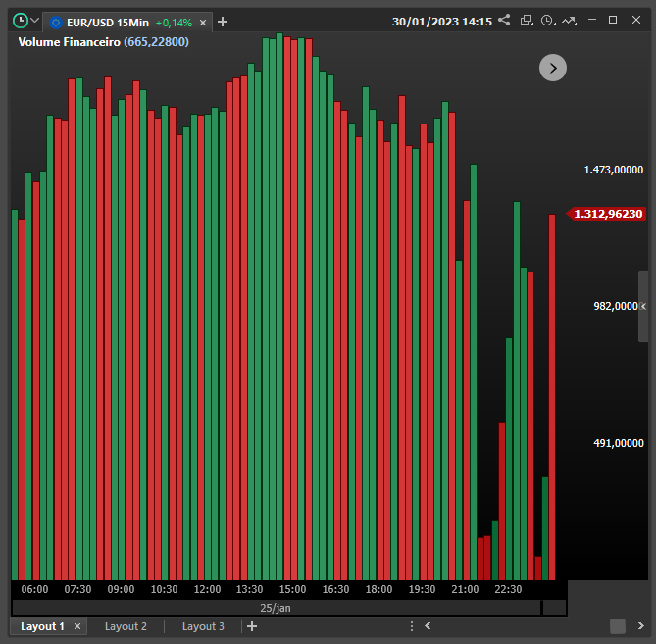Click the 25/jan date scroll bar

[x=277, y=608]
